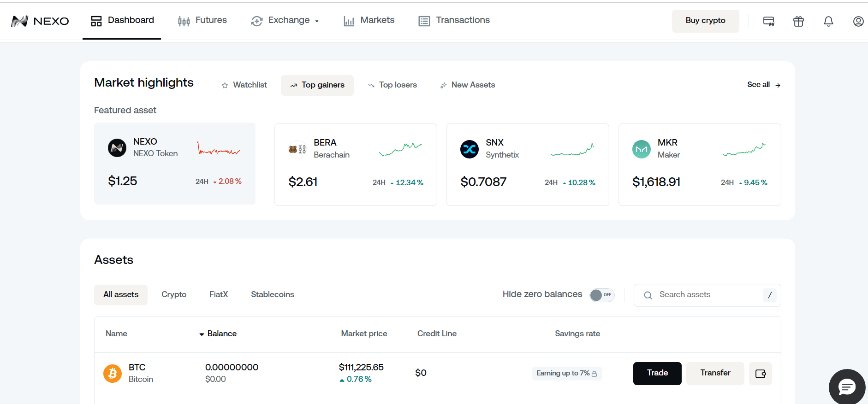Open the live chat bubble
868x404 pixels.
pos(847,387)
